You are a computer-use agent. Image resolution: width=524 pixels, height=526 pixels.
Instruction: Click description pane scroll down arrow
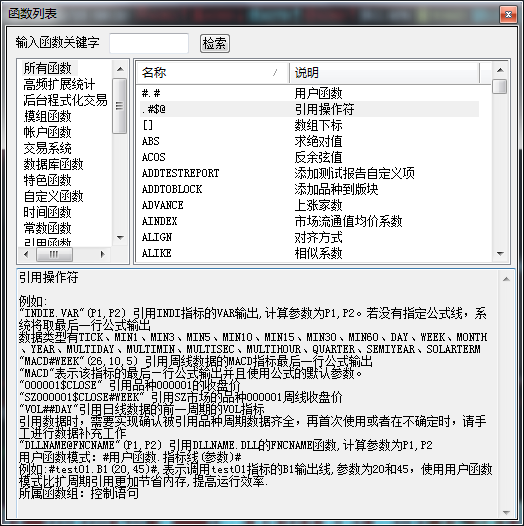(x=506, y=512)
